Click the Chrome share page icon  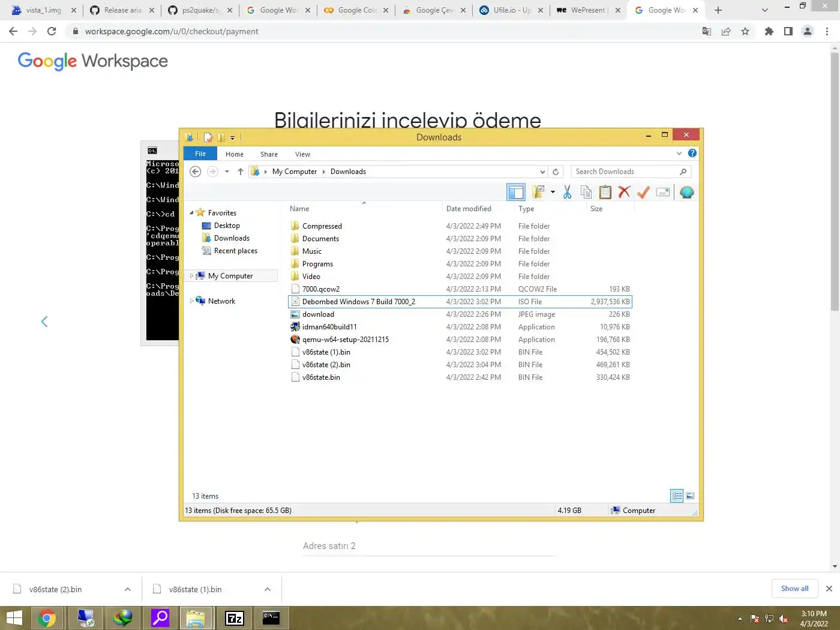click(x=726, y=31)
